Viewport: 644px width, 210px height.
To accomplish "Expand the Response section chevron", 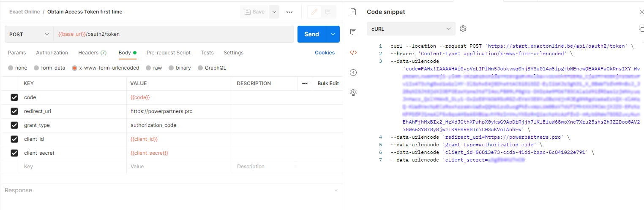I will click(x=336, y=190).
